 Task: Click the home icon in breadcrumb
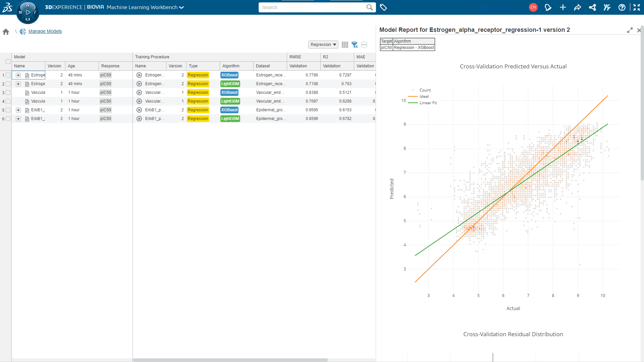click(x=6, y=32)
